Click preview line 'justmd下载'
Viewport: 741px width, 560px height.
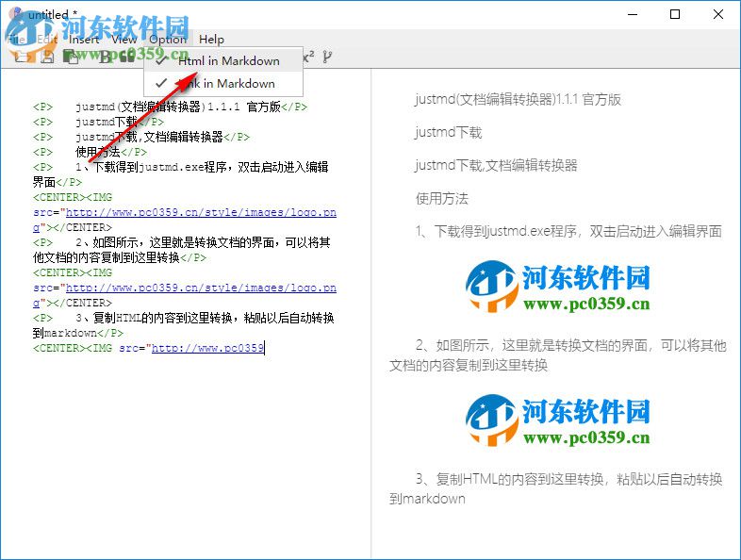(x=449, y=132)
